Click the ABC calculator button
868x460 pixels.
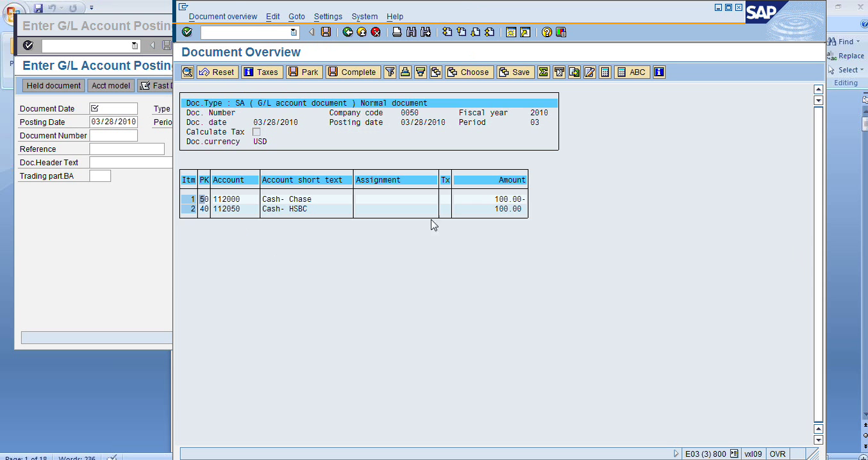coord(632,72)
